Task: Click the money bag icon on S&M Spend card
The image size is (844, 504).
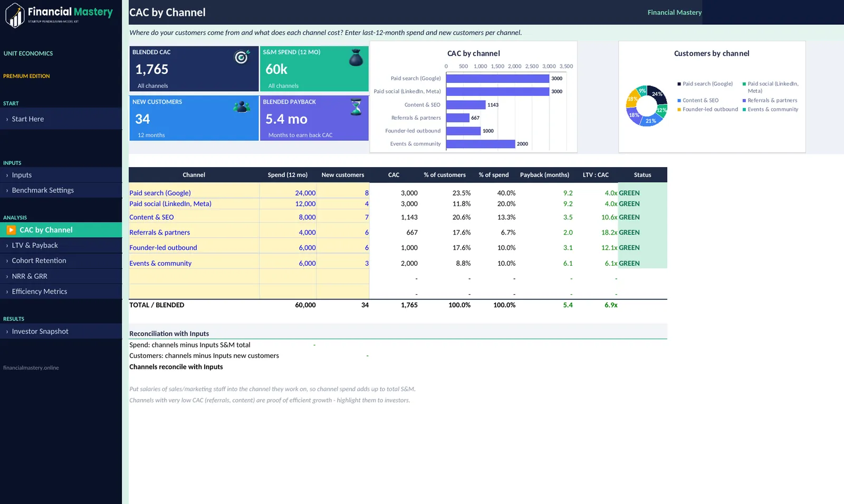Action: pos(356,57)
